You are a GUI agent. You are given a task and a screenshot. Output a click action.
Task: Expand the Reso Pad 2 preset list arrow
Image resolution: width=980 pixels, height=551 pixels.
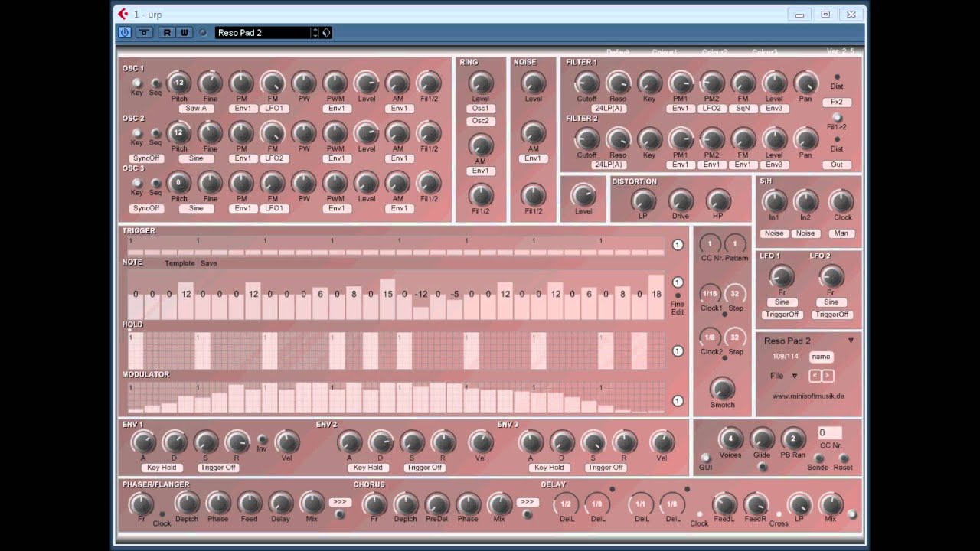[x=851, y=341]
